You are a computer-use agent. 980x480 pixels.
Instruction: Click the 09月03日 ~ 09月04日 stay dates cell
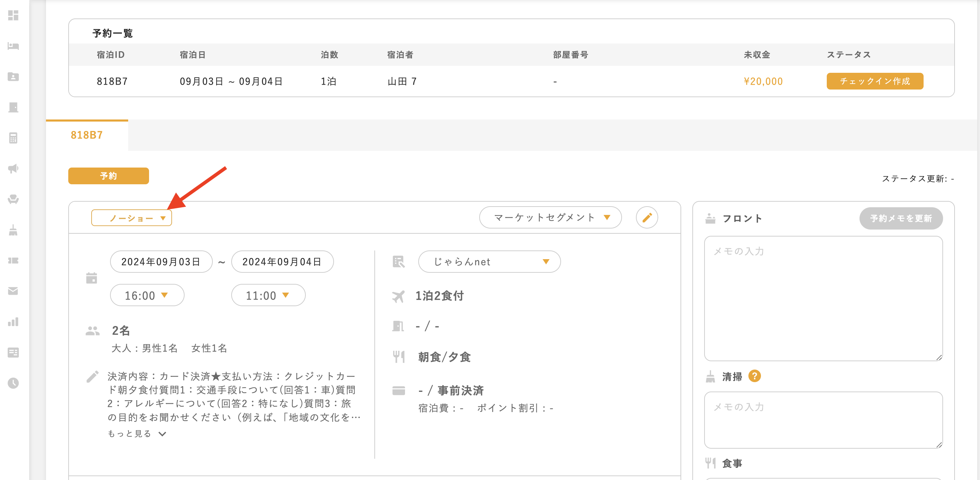tap(231, 82)
